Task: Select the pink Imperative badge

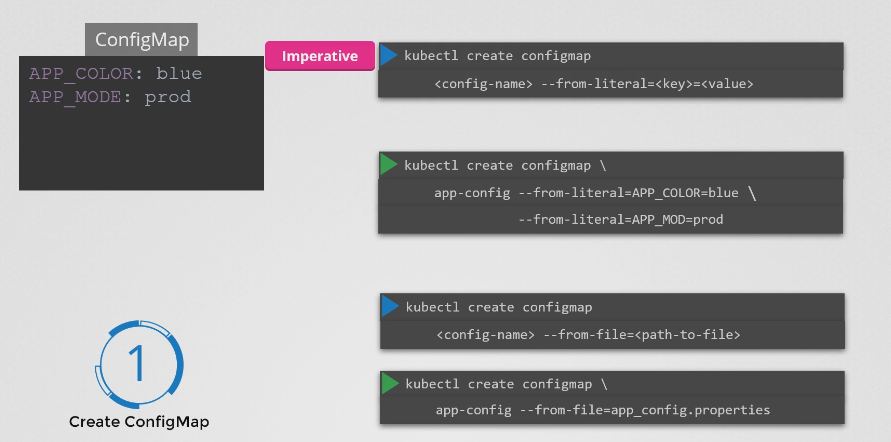Action: [320, 56]
